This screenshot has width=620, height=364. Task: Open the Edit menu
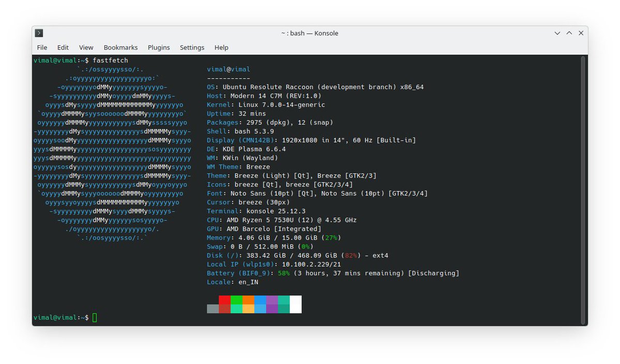coord(63,48)
